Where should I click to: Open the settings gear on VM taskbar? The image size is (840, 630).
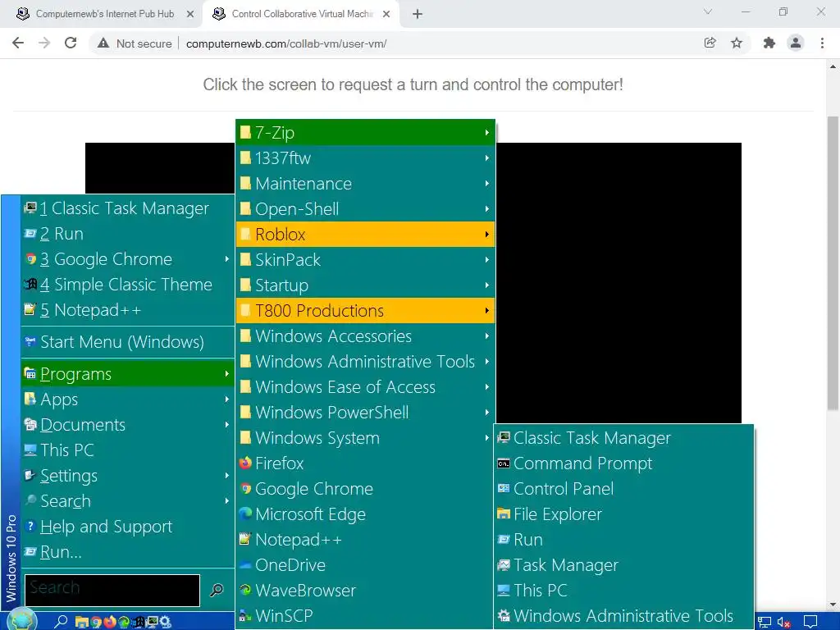pyautogui.click(x=166, y=622)
